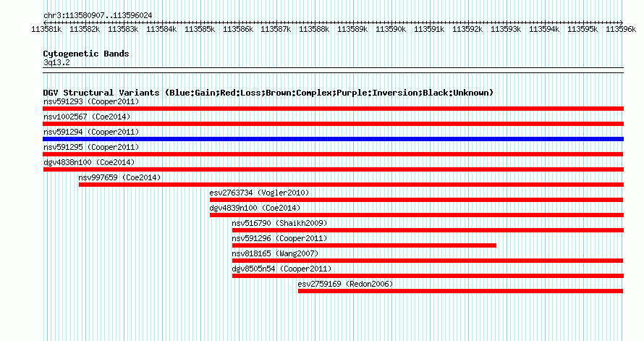Click the 113588k ruler label
644x341 pixels.
pyautogui.click(x=314, y=29)
